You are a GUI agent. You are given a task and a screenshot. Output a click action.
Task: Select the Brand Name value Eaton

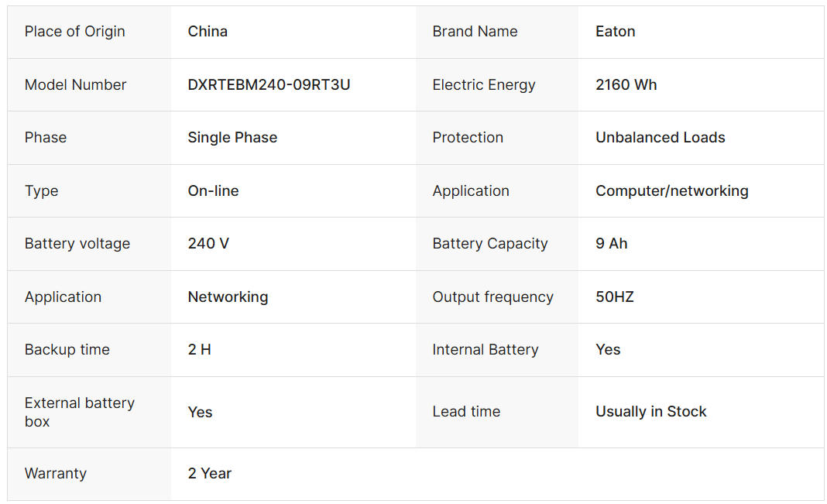point(615,32)
